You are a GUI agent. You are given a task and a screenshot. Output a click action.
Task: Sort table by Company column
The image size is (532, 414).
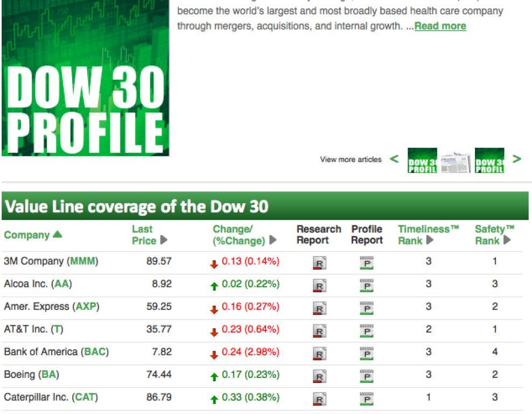(33, 235)
